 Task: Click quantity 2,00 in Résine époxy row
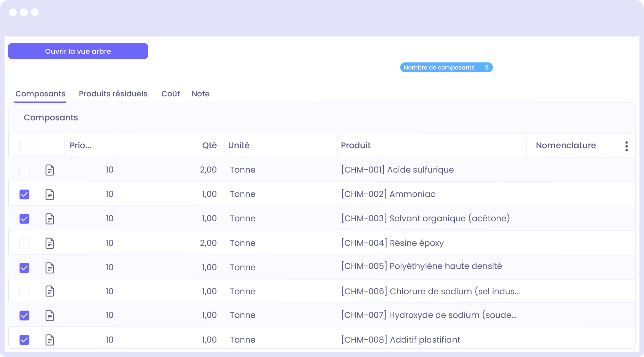pos(208,243)
